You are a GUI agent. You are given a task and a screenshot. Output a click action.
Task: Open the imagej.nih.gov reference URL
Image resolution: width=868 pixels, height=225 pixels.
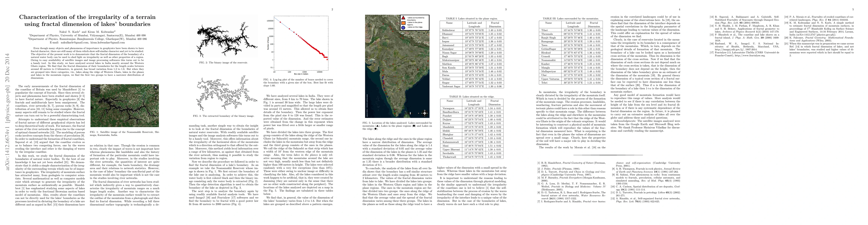point(729,49)
